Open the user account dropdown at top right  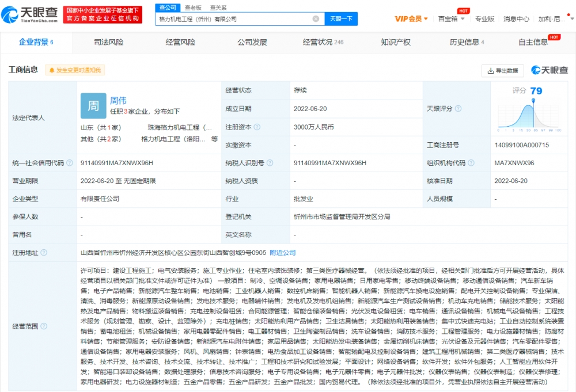pyautogui.click(x=552, y=19)
